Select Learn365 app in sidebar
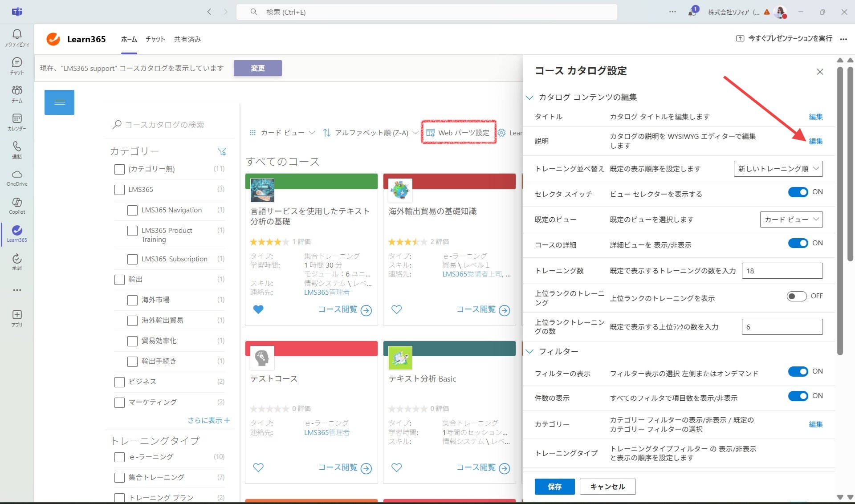The image size is (855, 504). (17, 234)
